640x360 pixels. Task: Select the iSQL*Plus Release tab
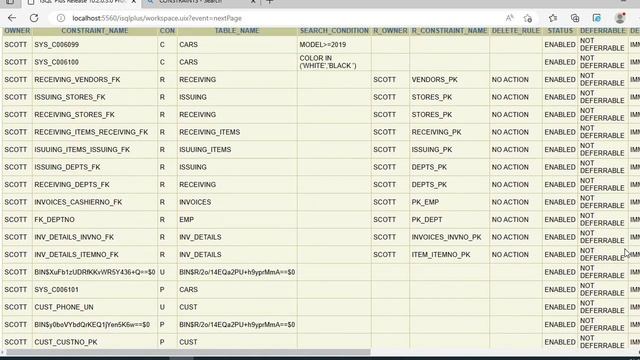(x=82, y=2)
